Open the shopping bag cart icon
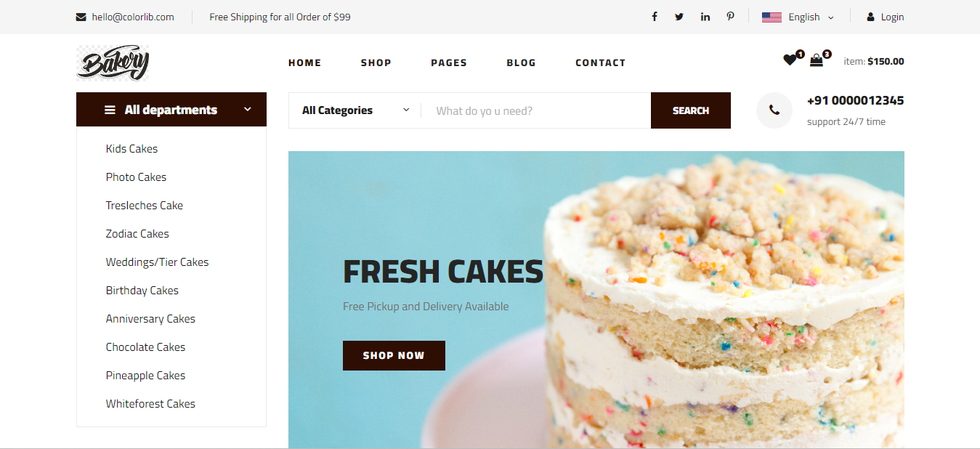The image size is (980, 449). pos(817,60)
